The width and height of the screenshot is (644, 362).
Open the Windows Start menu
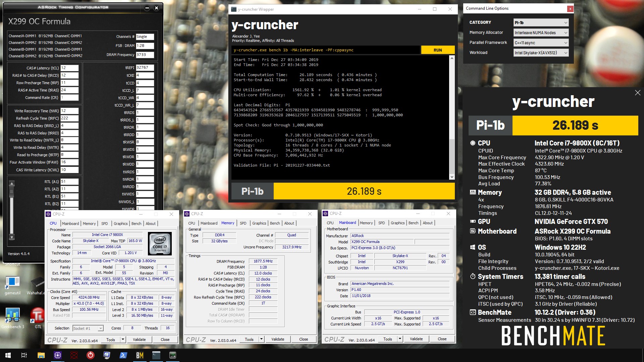point(8,355)
